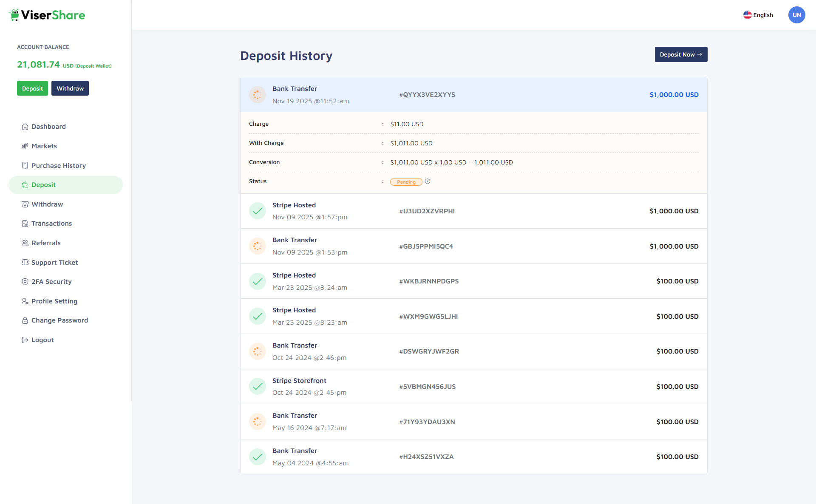The image size is (816, 504).
Task: Open Transactions from the sidebar menu
Action: [51, 224]
